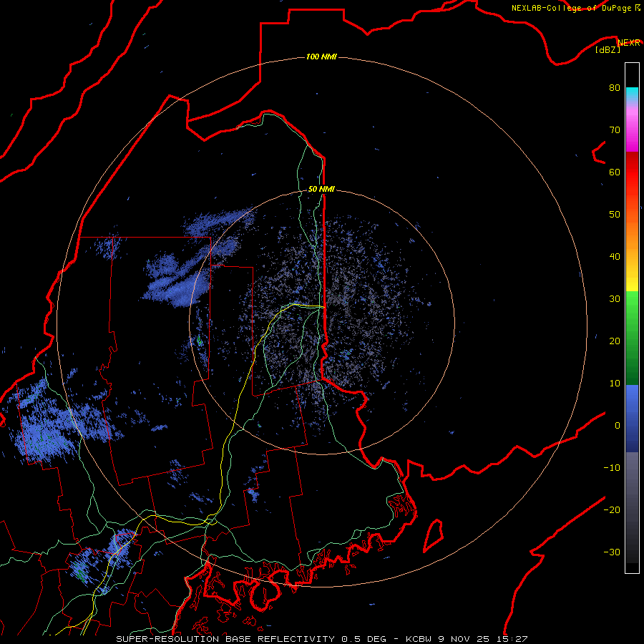This screenshot has width=644, height=644.
Task: Click the cyan band of the color scale
Action: [x=632, y=93]
